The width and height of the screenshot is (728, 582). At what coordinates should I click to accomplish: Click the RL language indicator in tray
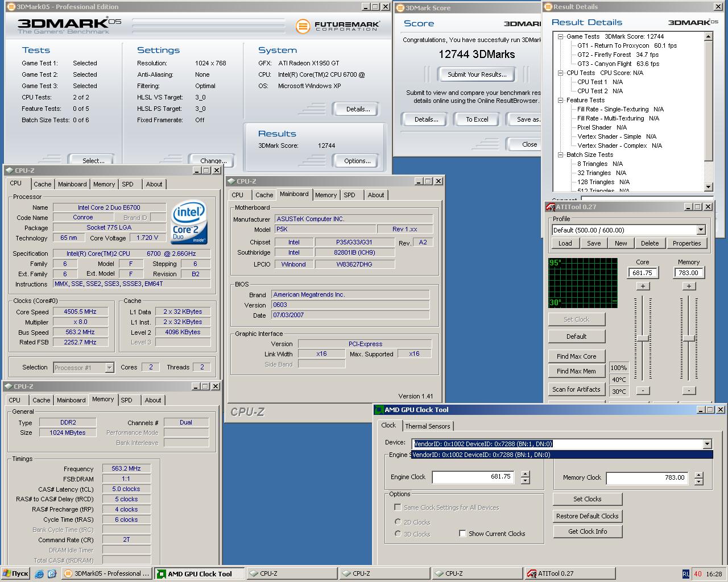point(686,574)
